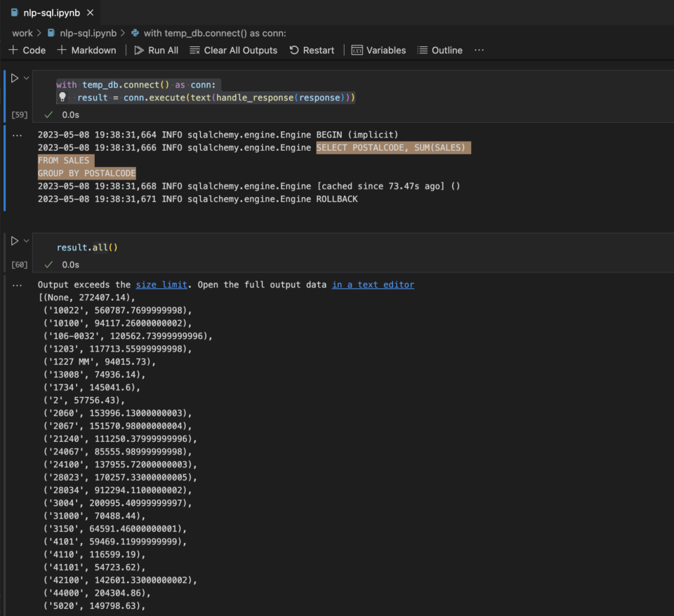Click the '24067' output row
Image resolution: width=674 pixels, height=616 pixels.
118,452
